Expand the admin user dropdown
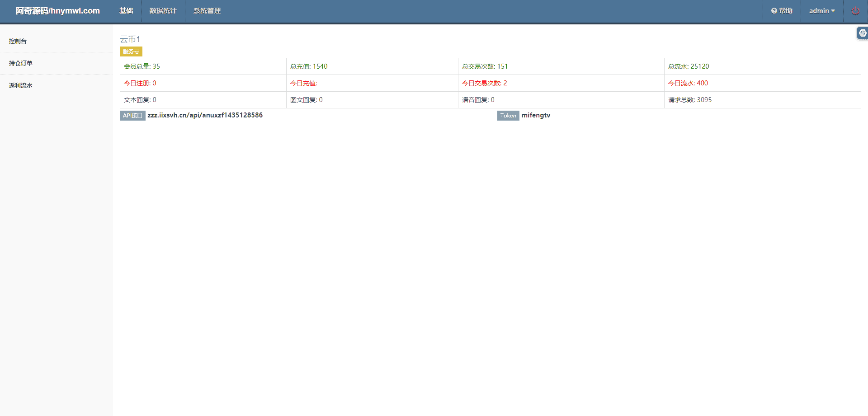Image resolution: width=868 pixels, height=416 pixels. [x=822, y=11]
